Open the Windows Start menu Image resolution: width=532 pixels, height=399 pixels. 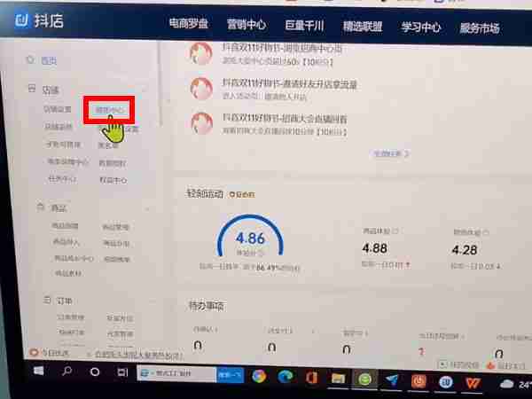point(39,371)
